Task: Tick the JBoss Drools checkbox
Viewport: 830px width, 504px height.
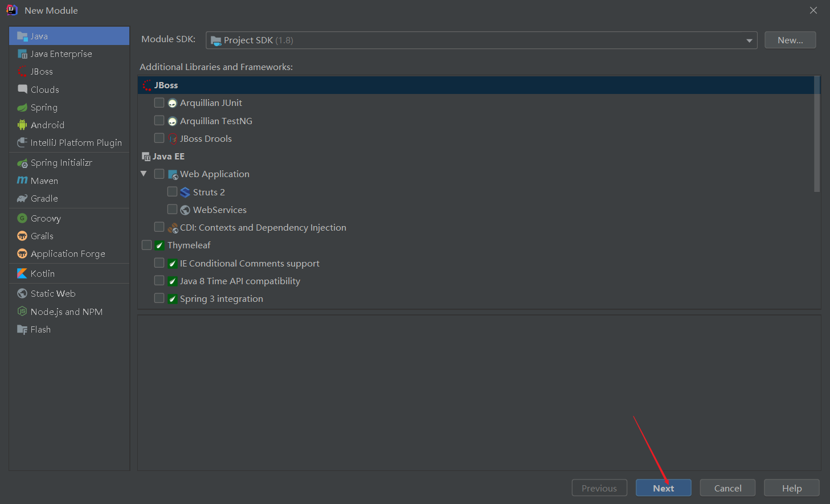Action: [x=160, y=138]
